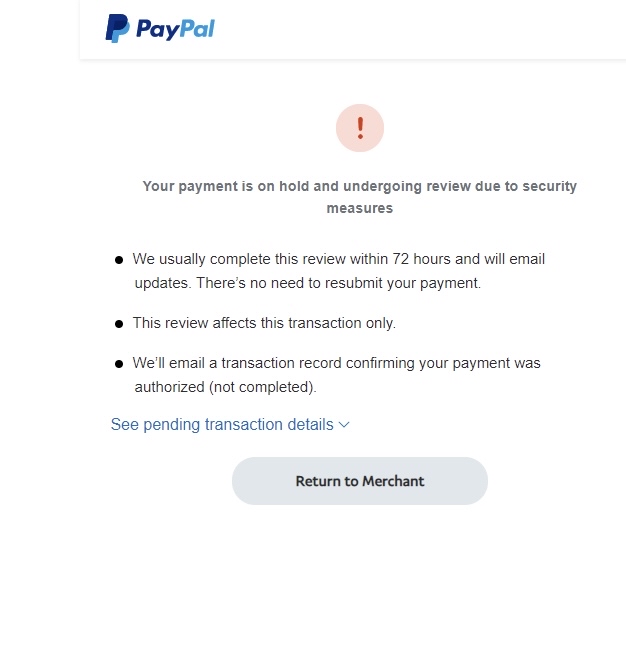This screenshot has height=657, width=626.
Task: Click the pink circle around the exclamation mark
Action: 360,128
